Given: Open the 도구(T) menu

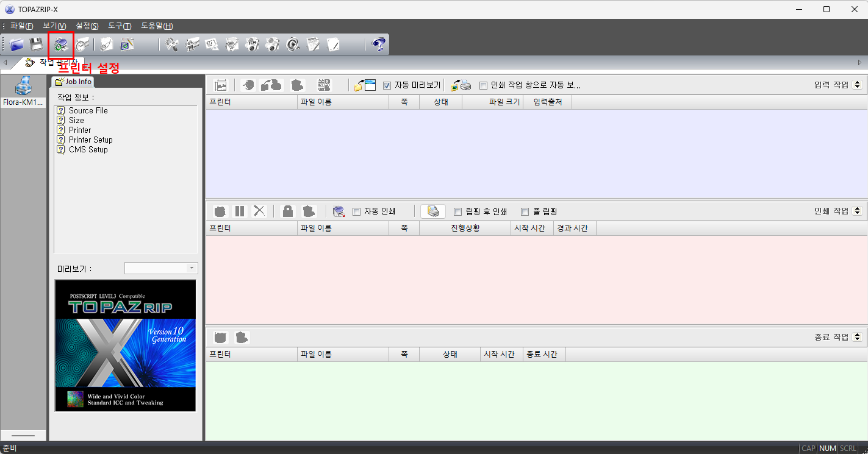Looking at the screenshot, I should coord(120,26).
